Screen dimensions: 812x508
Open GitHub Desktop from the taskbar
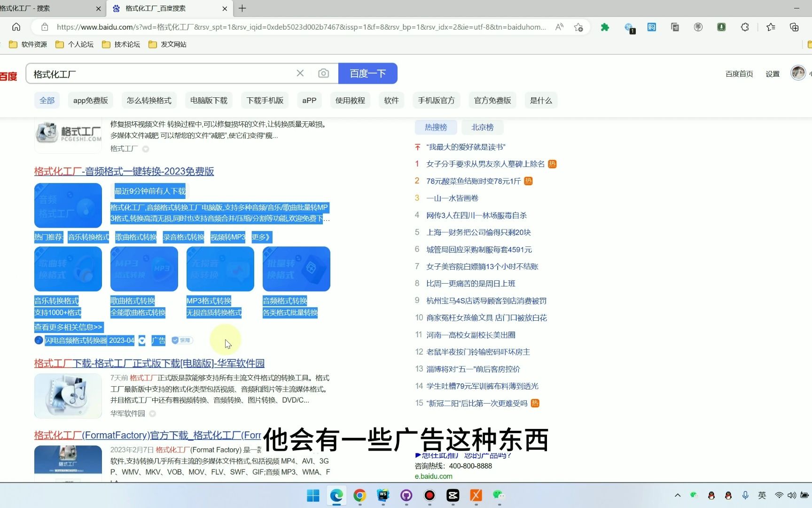click(406, 495)
